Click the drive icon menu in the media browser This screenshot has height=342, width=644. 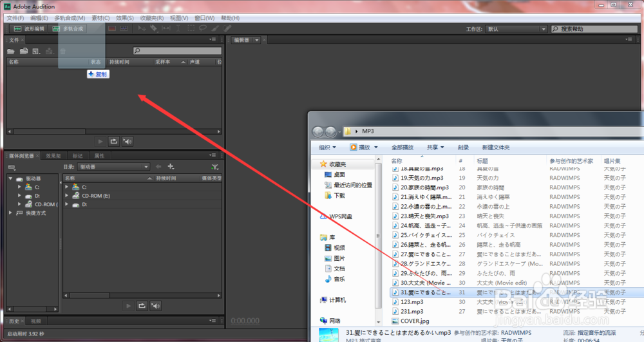12,167
